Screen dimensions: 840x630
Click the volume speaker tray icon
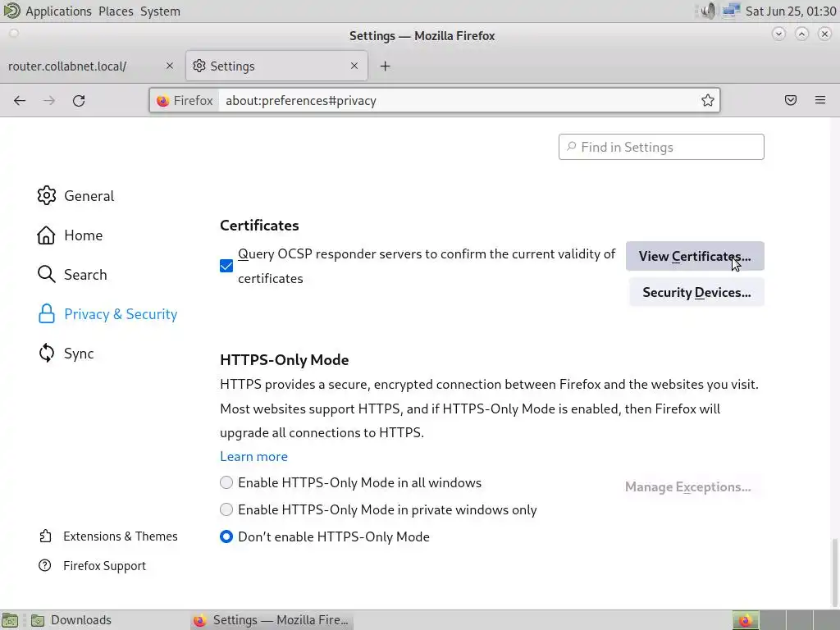pos(708,11)
